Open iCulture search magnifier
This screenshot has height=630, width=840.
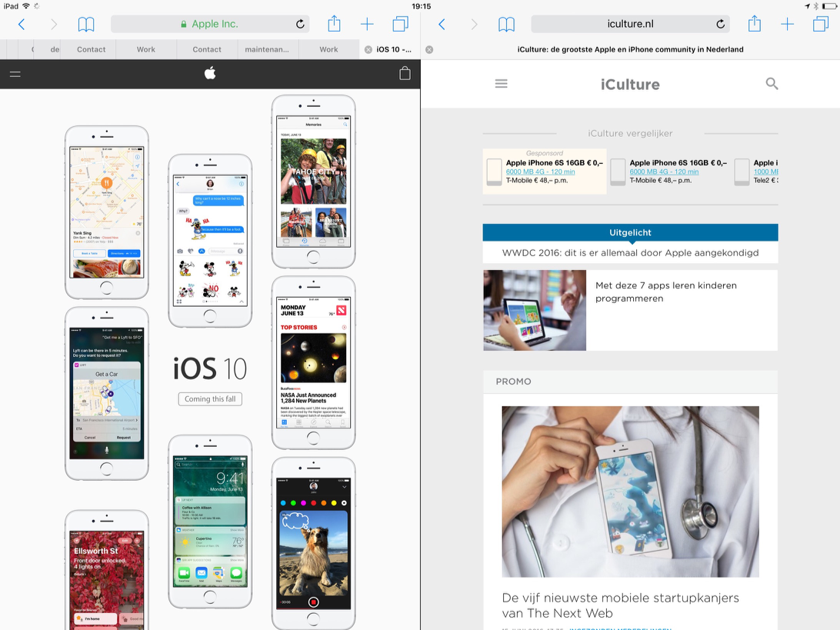(772, 84)
